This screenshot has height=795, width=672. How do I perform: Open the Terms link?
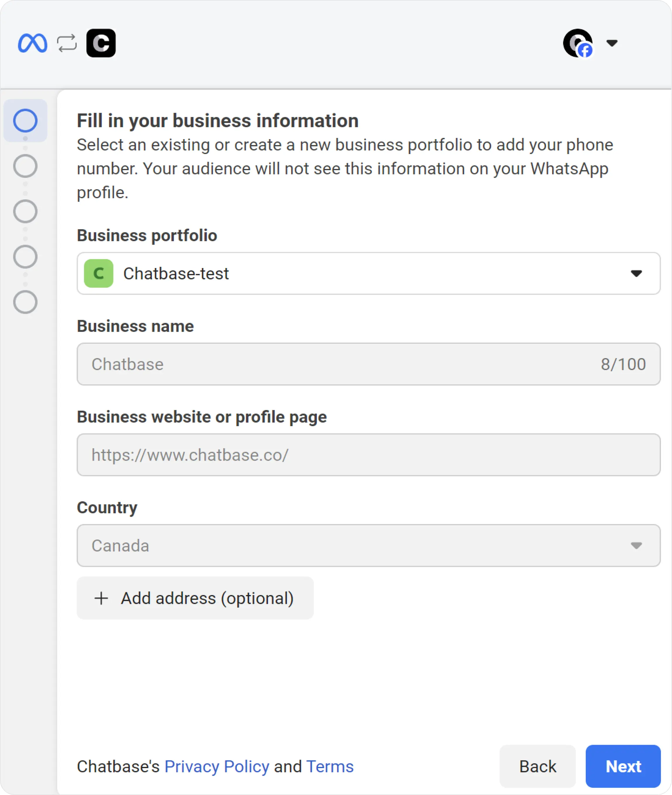(x=330, y=766)
